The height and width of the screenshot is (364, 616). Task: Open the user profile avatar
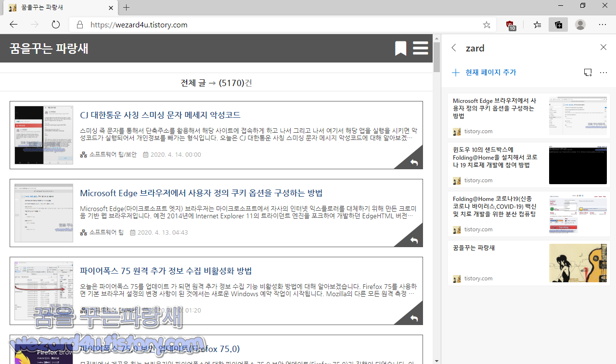(581, 25)
